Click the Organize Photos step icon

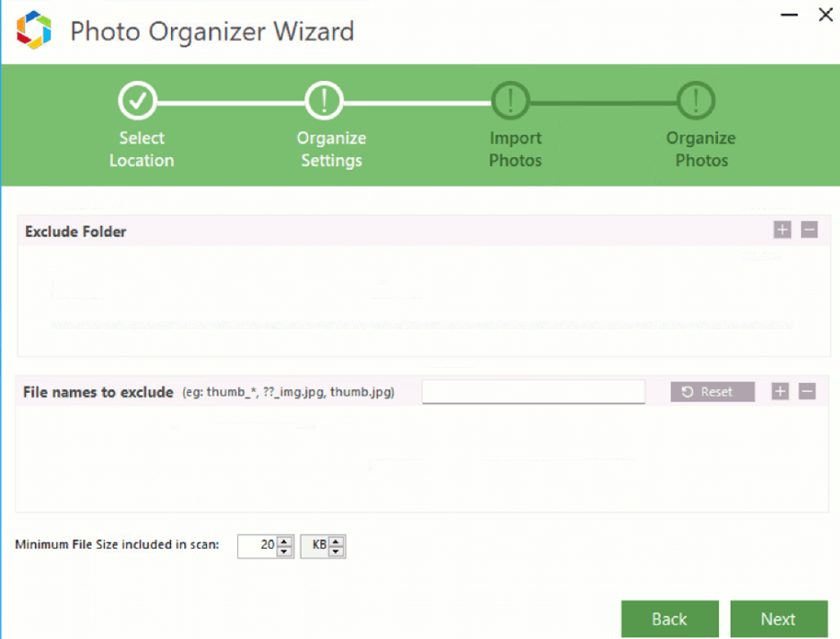click(696, 100)
